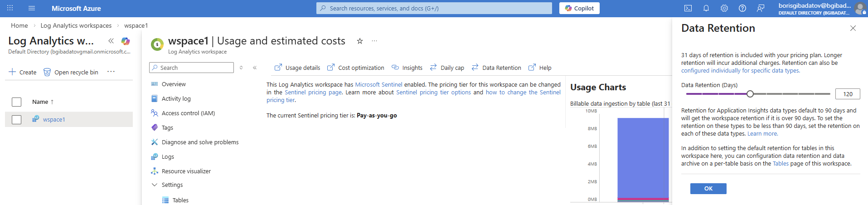
Task: Collapse the Log Analytics workspaces list pane
Action: (x=111, y=41)
